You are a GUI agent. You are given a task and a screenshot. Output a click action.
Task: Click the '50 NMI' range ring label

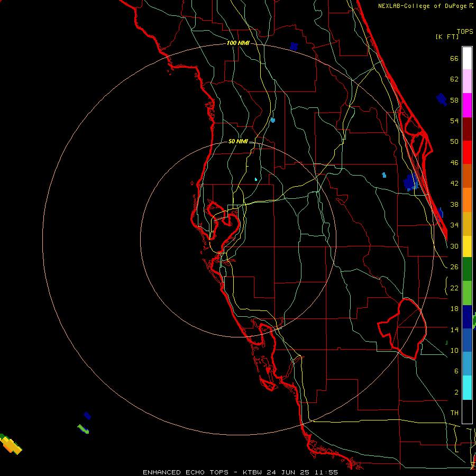[x=237, y=141]
